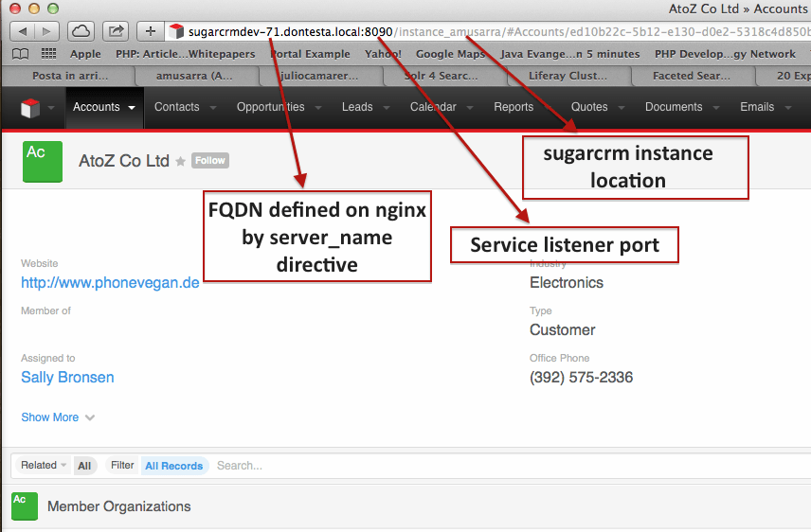
Task: Click the green Ac account icon
Action: pos(43,162)
